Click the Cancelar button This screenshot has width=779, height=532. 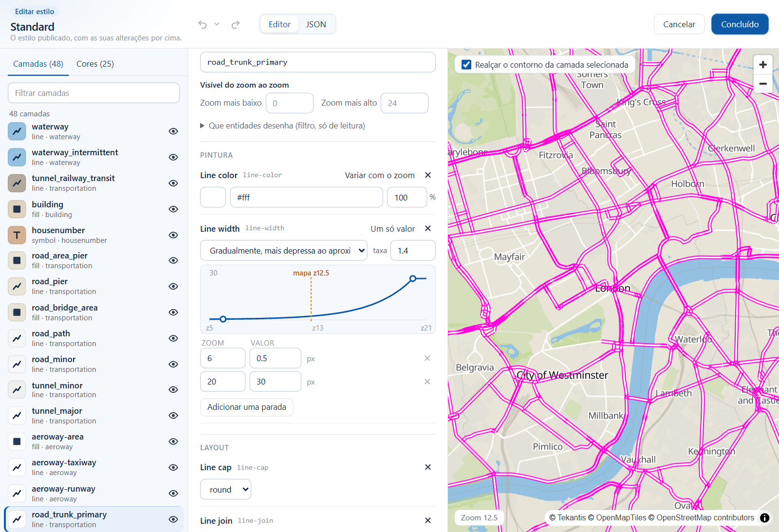[x=679, y=24]
